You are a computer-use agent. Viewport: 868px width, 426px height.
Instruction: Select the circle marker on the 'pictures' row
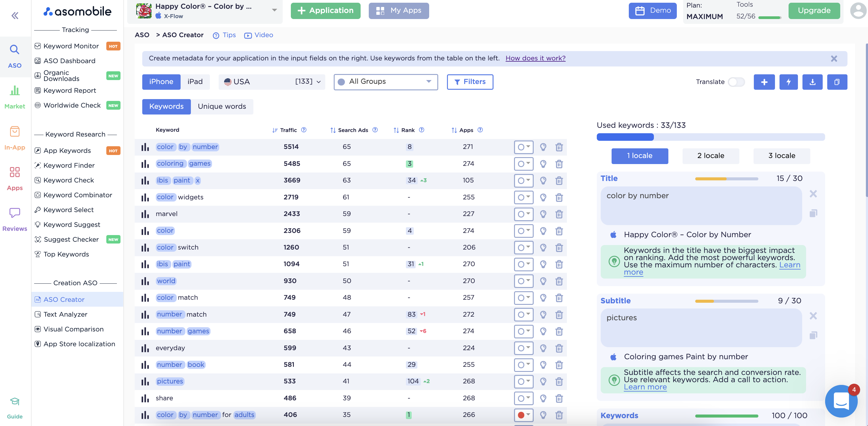click(x=521, y=382)
